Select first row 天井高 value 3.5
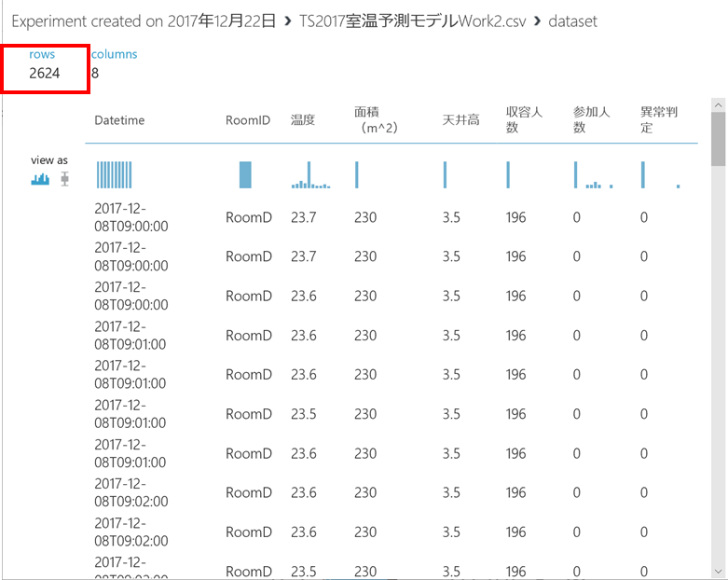Image resolution: width=728 pixels, height=580 pixels. [451, 217]
